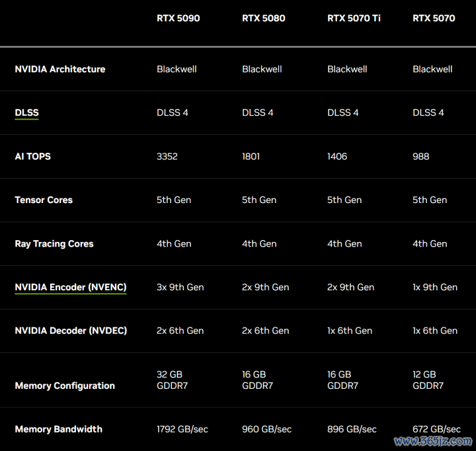
Task: Select the RTX 5090 column header
Action: tap(178, 19)
